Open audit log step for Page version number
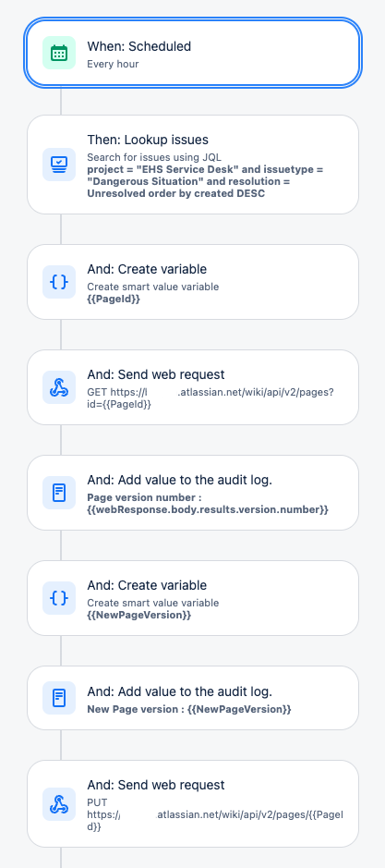385x868 pixels. click(x=192, y=493)
